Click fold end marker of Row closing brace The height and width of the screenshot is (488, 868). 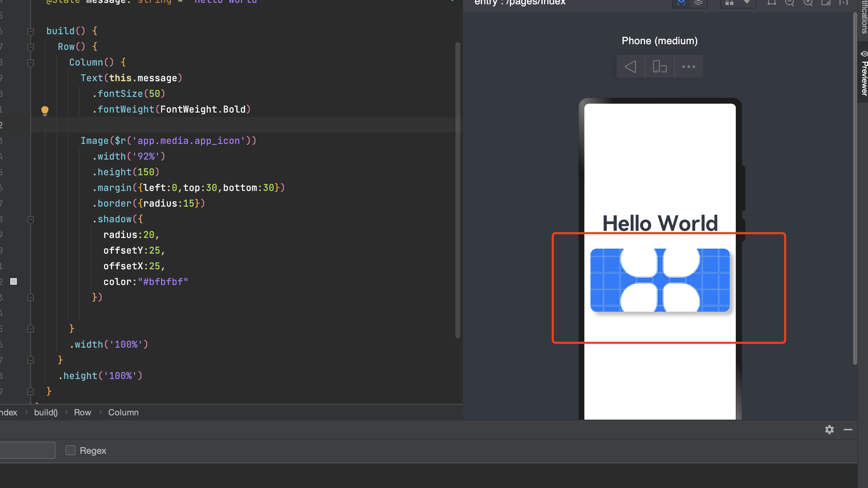pyautogui.click(x=31, y=360)
